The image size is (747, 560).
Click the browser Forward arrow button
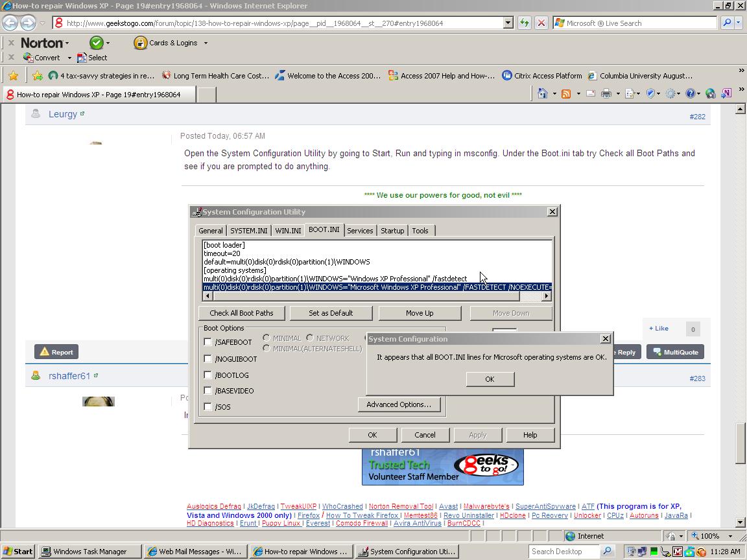pos(28,23)
